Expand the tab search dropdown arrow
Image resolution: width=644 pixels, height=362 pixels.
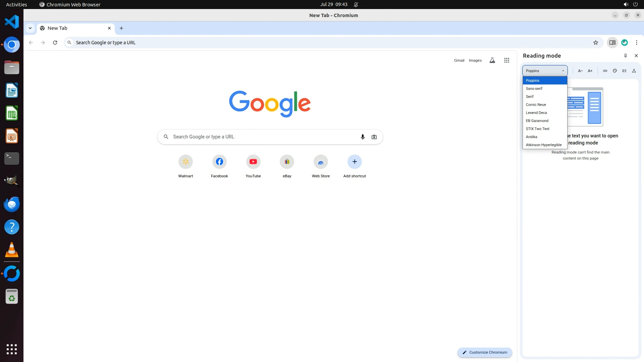[30, 28]
